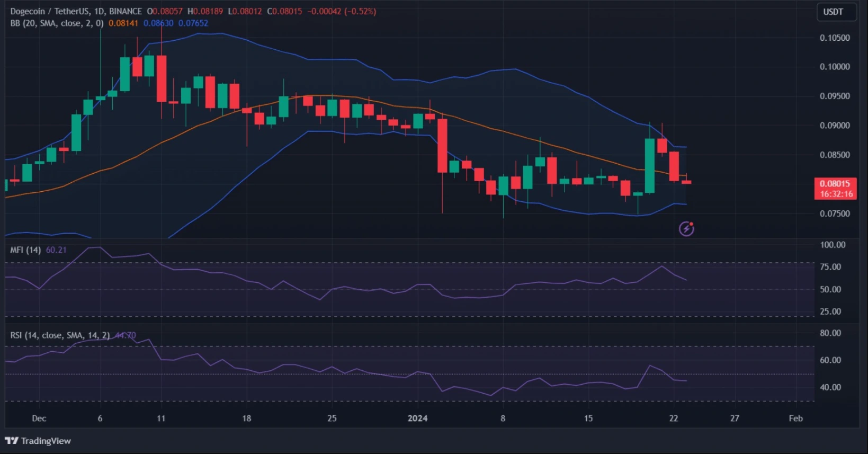Click the RSI 80.00 scale label
This screenshot has width=868, height=454.
click(x=830, y=333)
